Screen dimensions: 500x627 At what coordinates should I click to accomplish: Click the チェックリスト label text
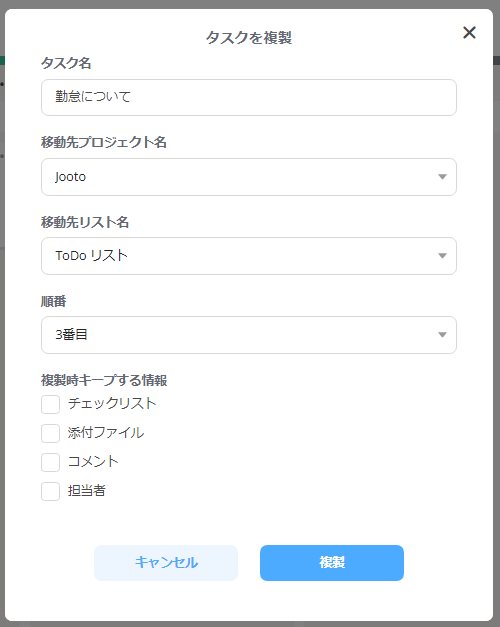point(112,403)
